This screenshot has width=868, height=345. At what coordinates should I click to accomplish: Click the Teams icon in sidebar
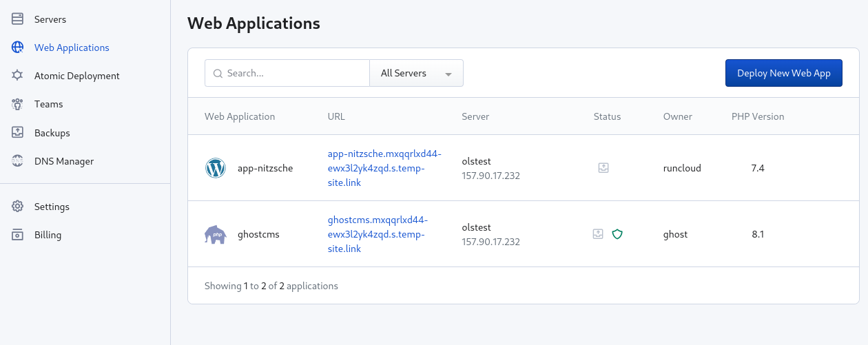click(18, 105)
